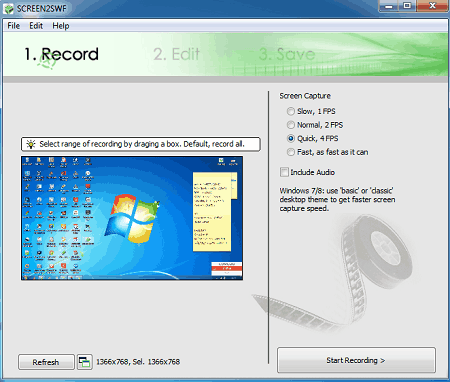This screenshot has width=450, height=382.
Task: Open the Edit menu
Action: tap(36, 26)
